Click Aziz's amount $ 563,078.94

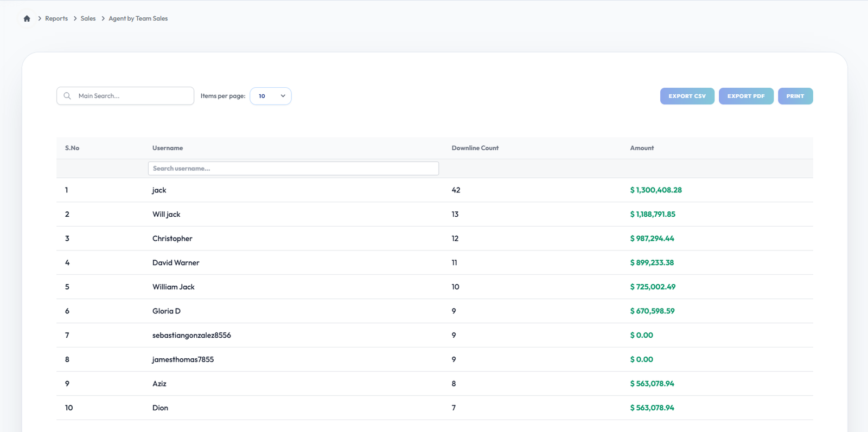pyautogui.click(x=652, y=384)
